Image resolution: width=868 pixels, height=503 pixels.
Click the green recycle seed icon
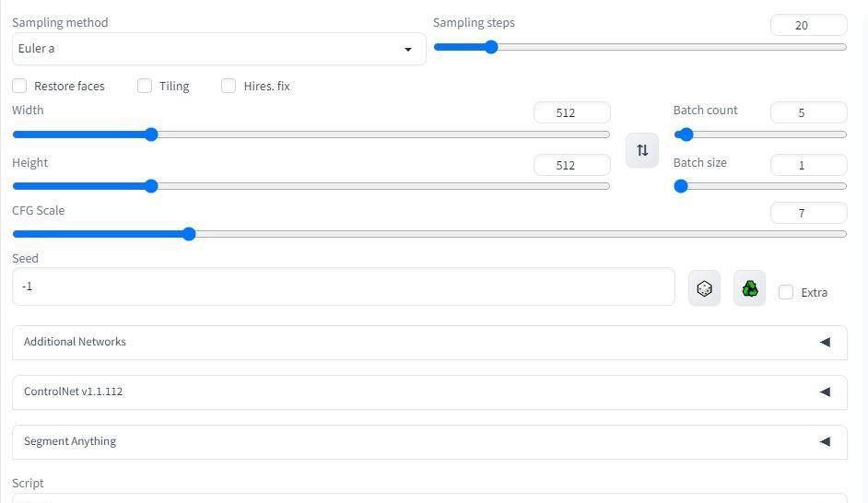tap(749, 288)
